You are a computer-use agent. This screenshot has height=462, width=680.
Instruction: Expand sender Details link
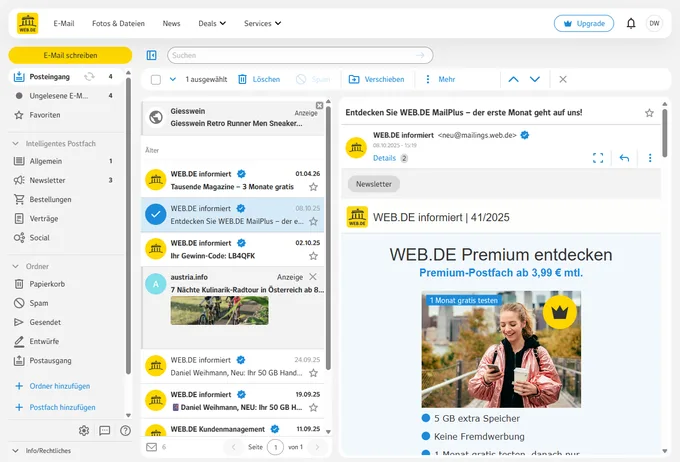click(384, 158)
